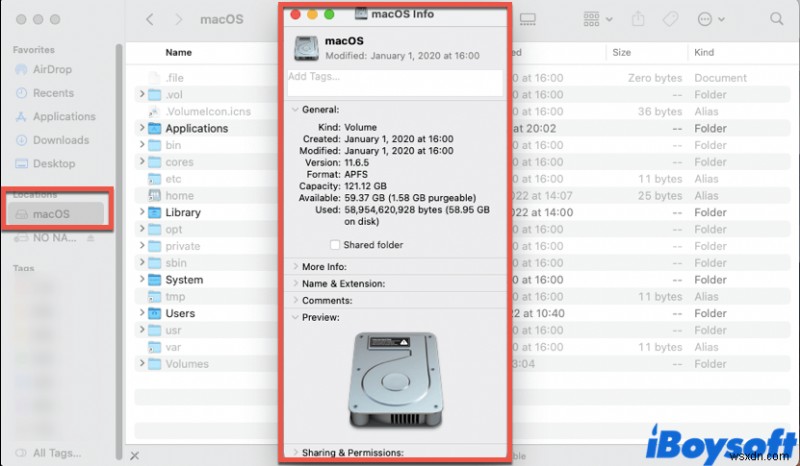
Task: Expand the More Info section
Action: coord(295,266)
